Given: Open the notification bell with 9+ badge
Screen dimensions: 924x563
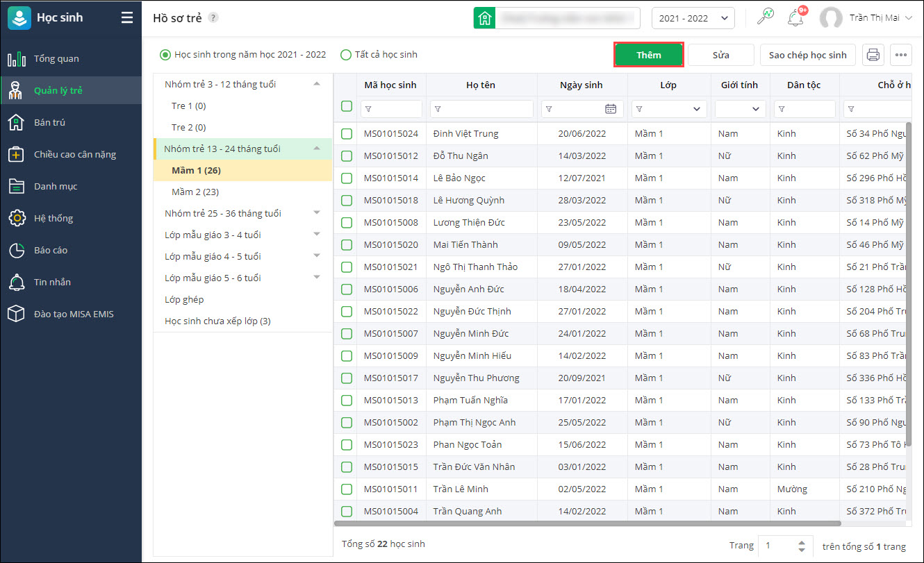Looking at the screenshot, I should click(x=795, y=19).
